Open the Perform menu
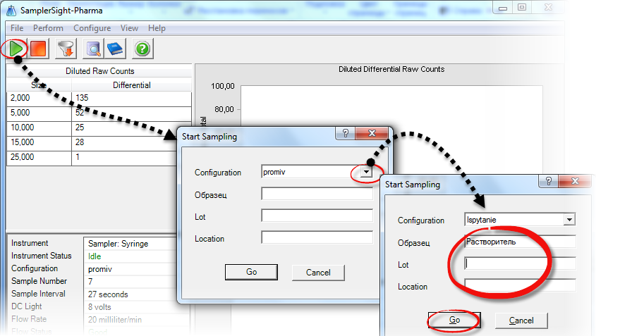Image resolution: width=644 pixels, height=336 pixels. 48,28
